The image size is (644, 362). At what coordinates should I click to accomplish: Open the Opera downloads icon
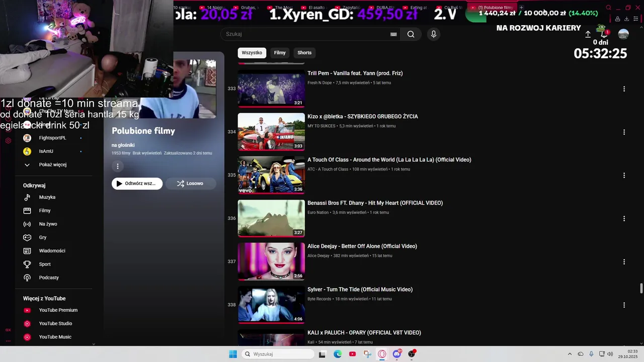pos(627,19)
